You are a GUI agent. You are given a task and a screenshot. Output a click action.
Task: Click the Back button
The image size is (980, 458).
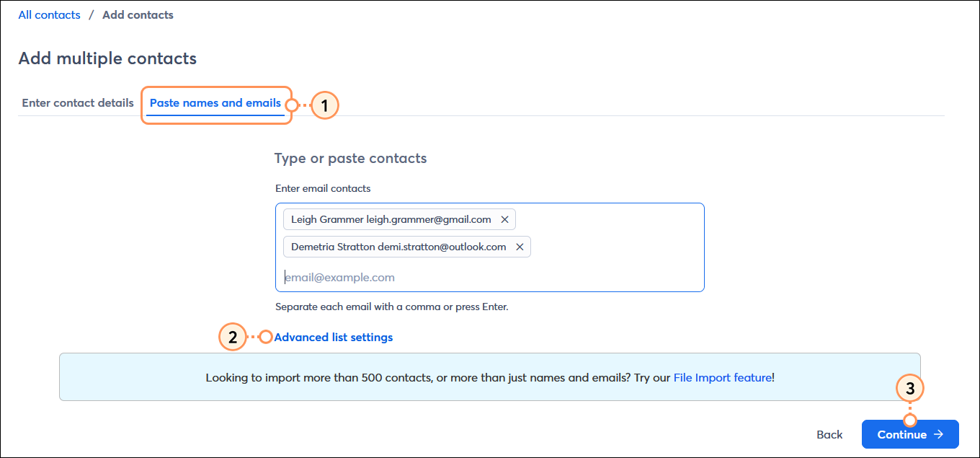coord(829,434)
